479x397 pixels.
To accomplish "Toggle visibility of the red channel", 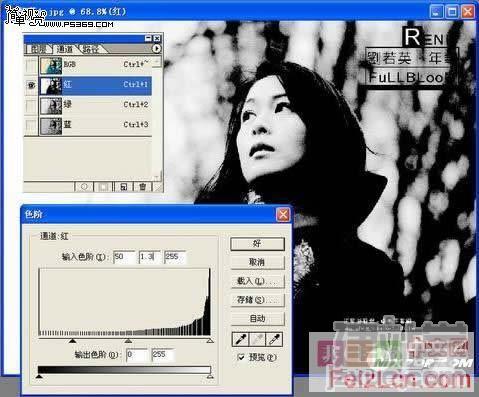I will tap(31, 86).
